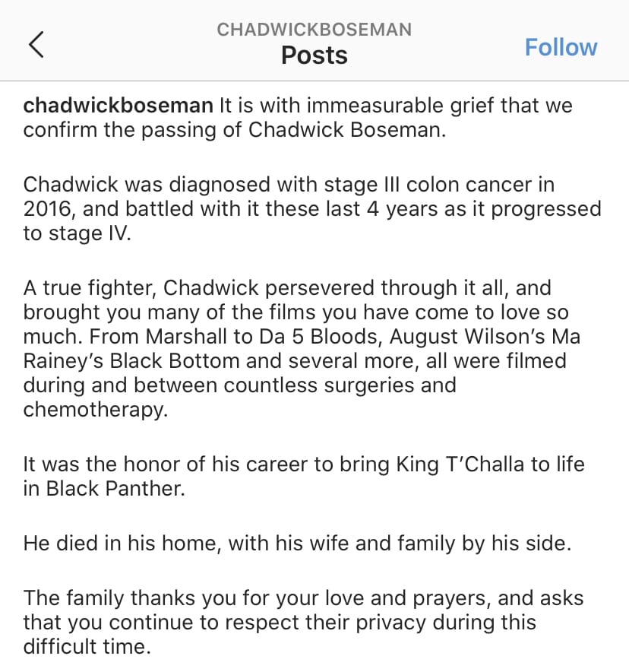The height and width of the screenshot is (672, 629).
Task: Open the CHADWICKBOSEMAN profile from the header
Action: 314,30
